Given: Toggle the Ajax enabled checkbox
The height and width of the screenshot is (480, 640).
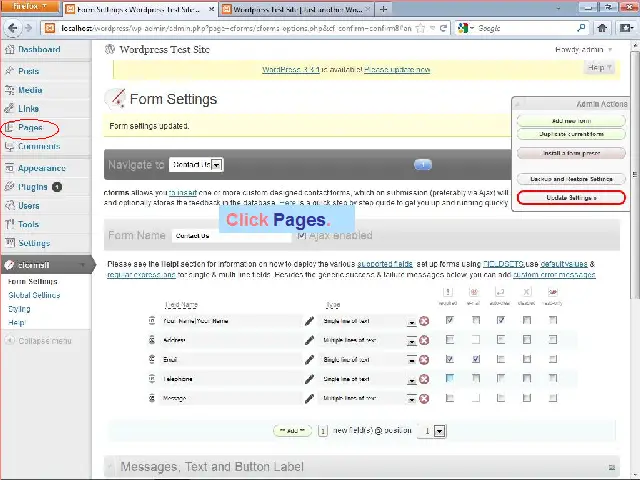Looking at the screenshot, I should 302,236.
